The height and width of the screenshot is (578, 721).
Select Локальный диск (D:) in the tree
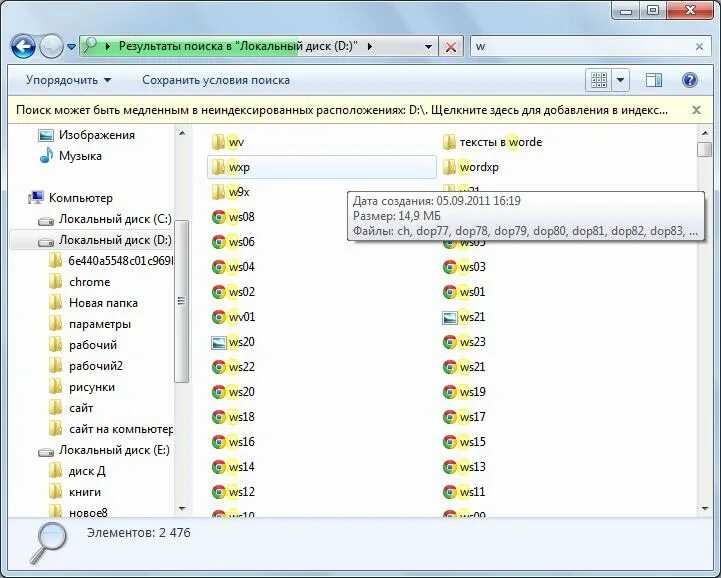(x=105, y=240)
